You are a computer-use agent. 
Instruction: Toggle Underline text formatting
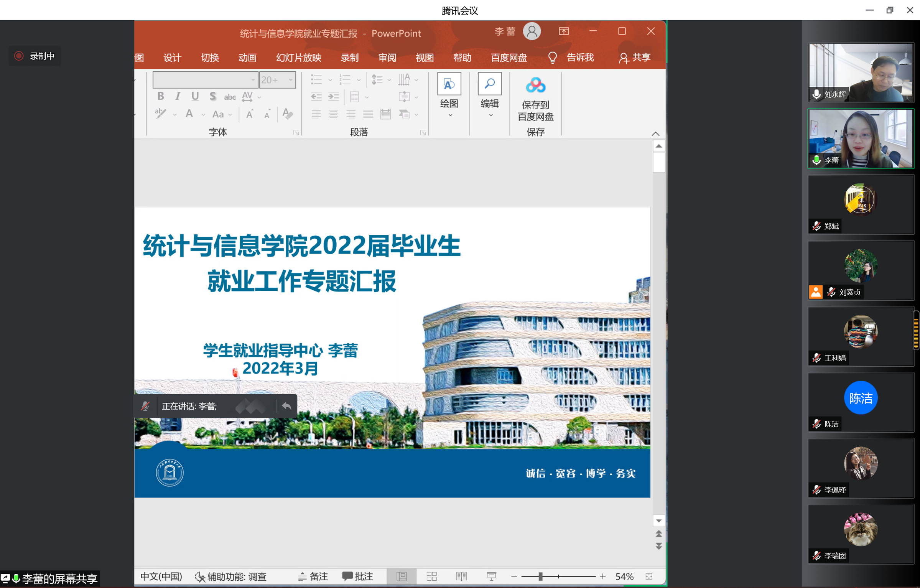pos(195,96)
